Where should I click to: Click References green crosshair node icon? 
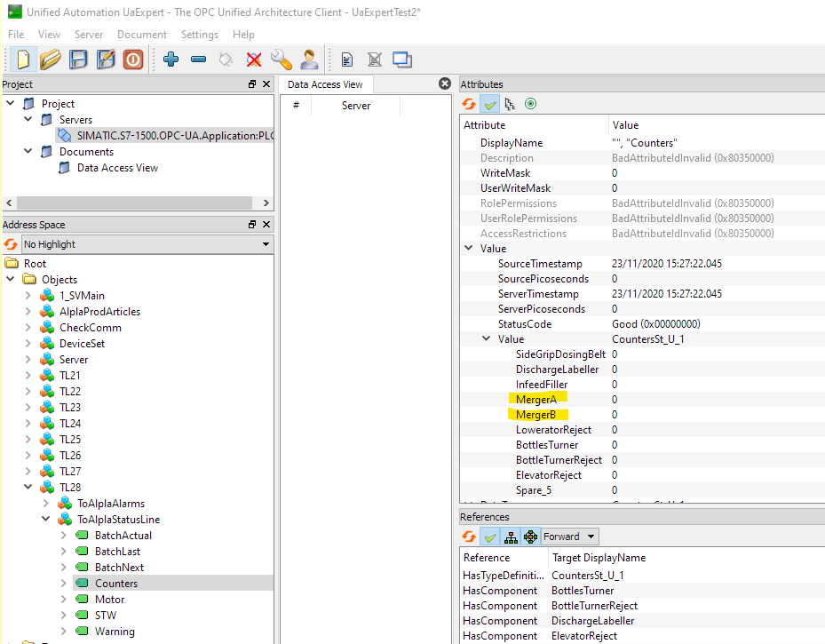(531, 537)
